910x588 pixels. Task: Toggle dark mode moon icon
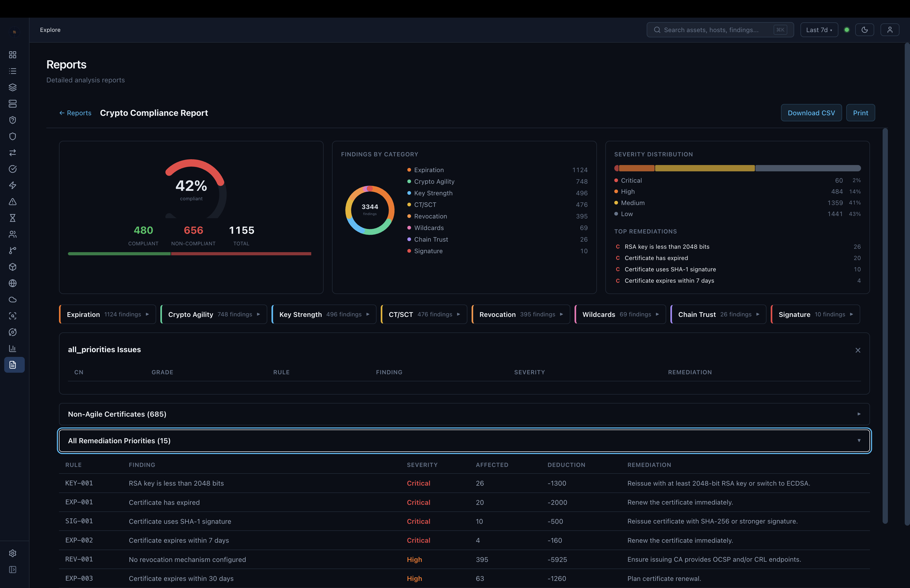(864, 30)
